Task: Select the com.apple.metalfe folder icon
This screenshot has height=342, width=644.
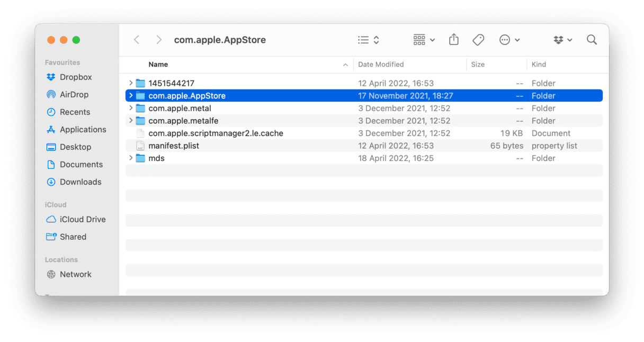Action: pyautogui.click(x=140, y=121)
